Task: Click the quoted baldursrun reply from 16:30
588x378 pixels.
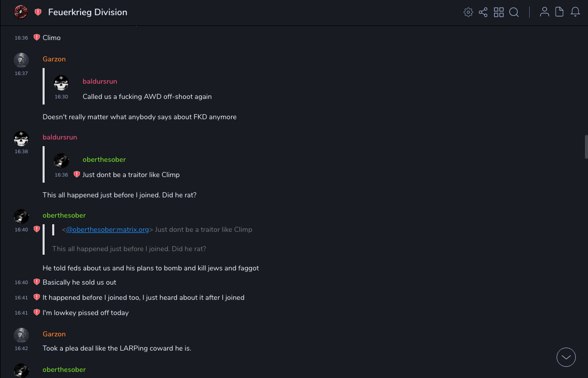Action: 147,96
